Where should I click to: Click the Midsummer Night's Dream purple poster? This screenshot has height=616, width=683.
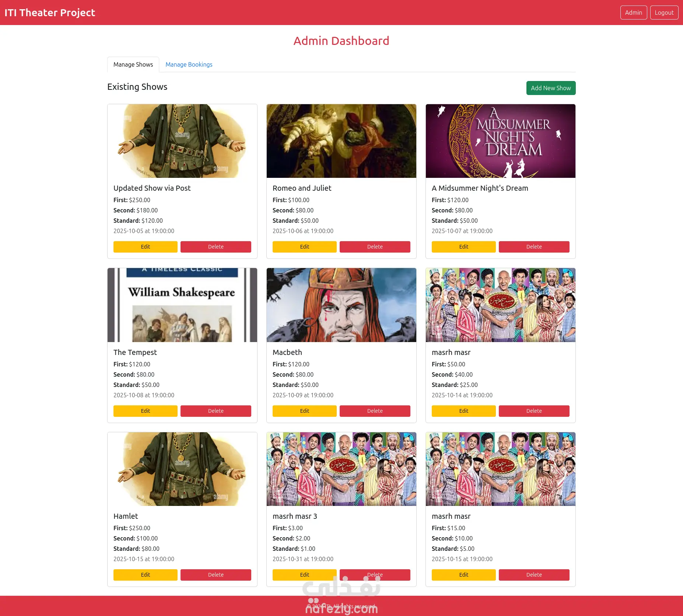pyautogui.click(x=501, y=141)
